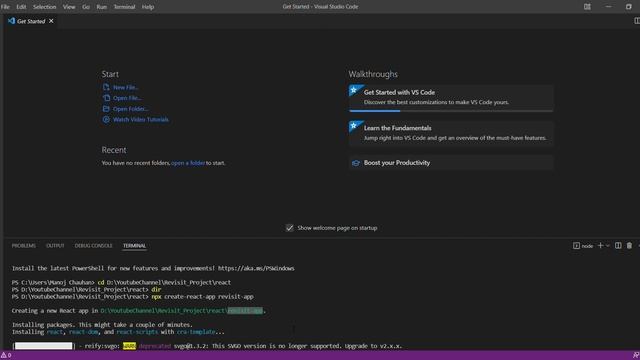Click the New File link
Image resolution: width=640 pixels, height=360 pixels.
[126, 87]
